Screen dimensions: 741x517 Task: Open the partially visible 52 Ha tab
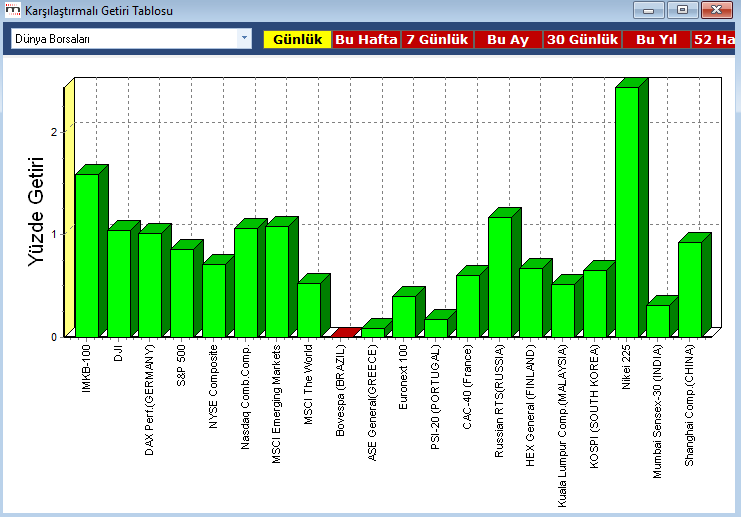tap(714, 39)
